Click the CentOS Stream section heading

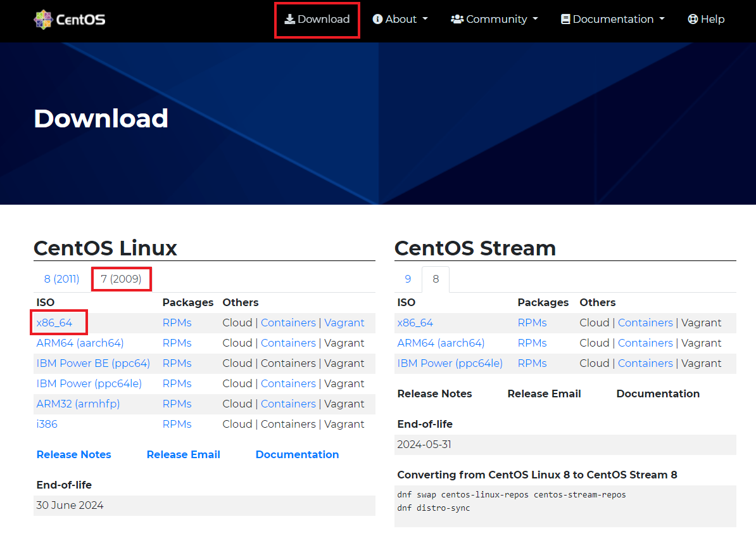point(476,248)
